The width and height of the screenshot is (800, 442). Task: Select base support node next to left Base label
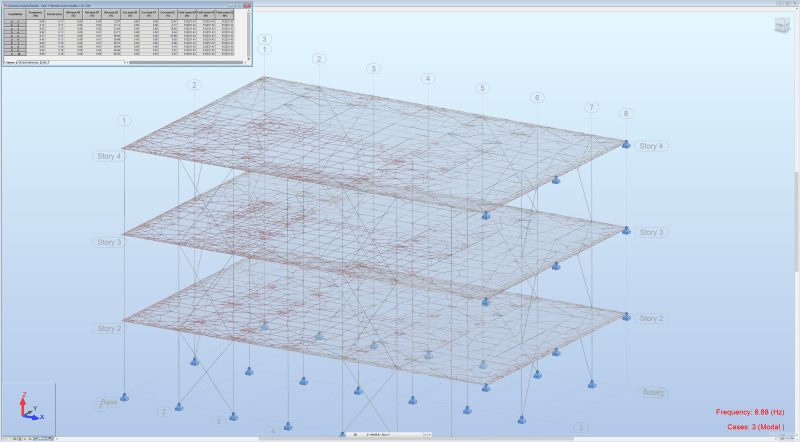pyautogui.click(x=124, y=397)
